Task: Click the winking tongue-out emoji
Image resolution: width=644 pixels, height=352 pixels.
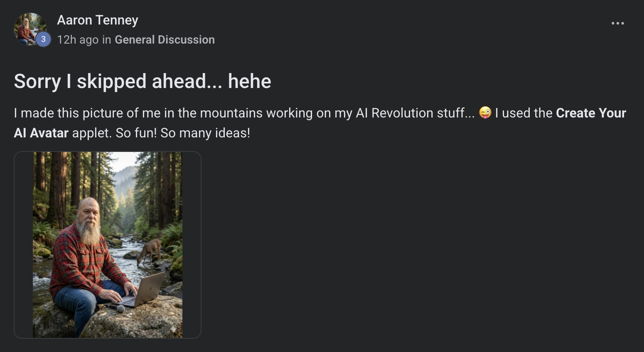Action: coord(485,113)
